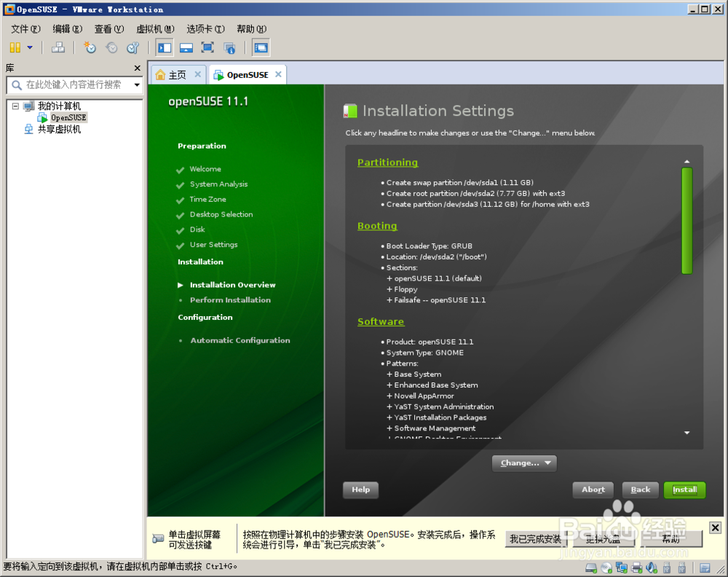Open the snapshot manager
Viewport: 728px width, 577px height.
pos(133,47)
